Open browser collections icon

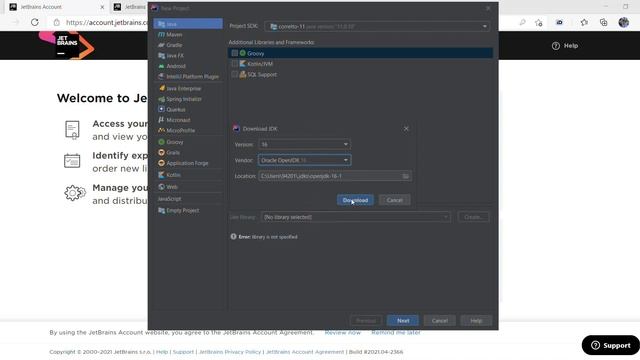[604, 22]
